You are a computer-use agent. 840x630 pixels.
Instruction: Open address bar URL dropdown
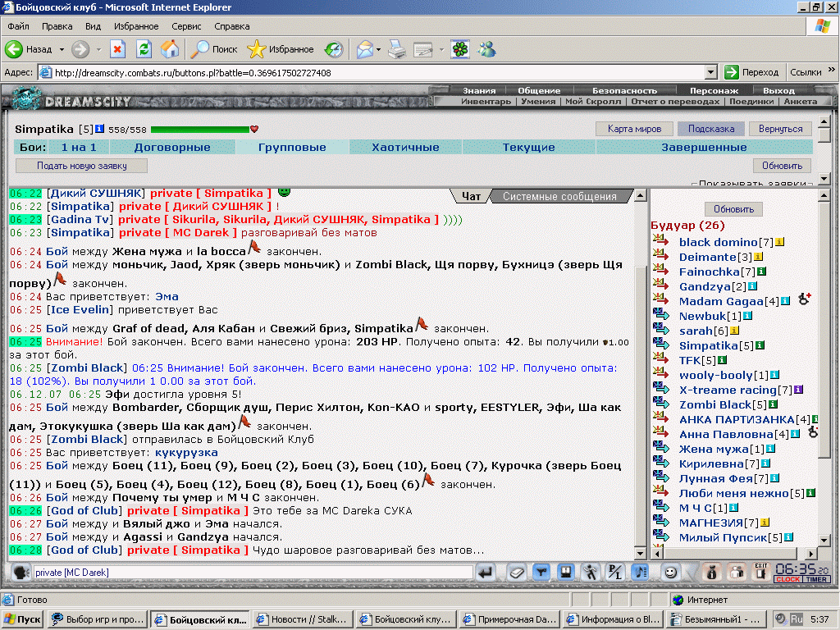(711, 72)
